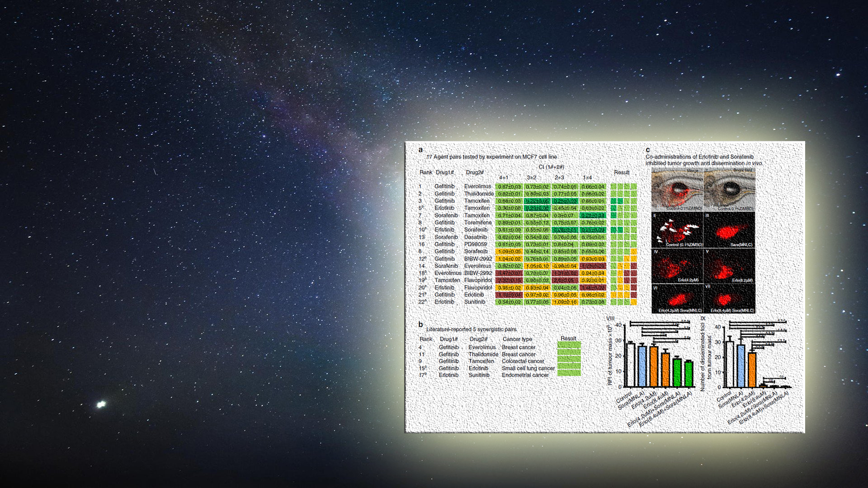Click the red cell '1.18±0.04' in rank 21 row
The width and height of the screenshot is (868, 488).
(x=509, y=295)
